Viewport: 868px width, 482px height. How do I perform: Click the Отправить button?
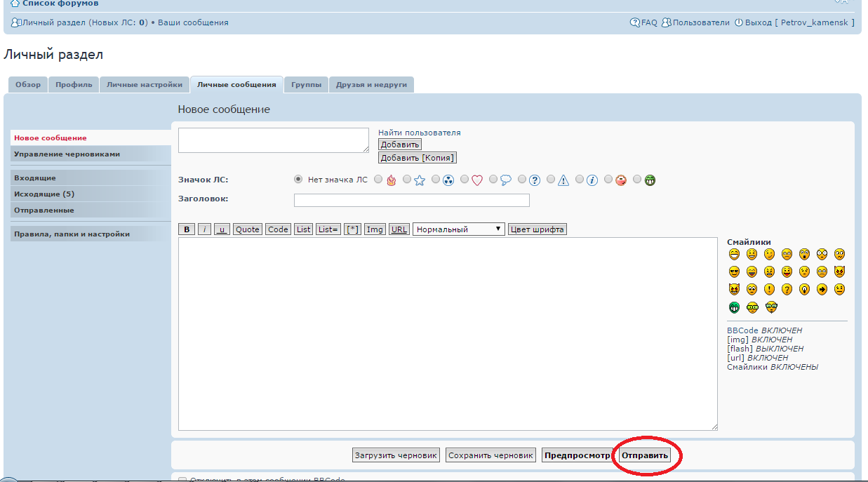(645, 455)
